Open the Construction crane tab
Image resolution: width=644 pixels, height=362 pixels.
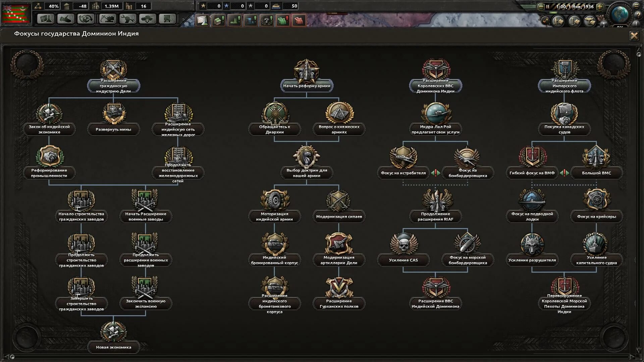pyautogui.click(x=107, y=19)
